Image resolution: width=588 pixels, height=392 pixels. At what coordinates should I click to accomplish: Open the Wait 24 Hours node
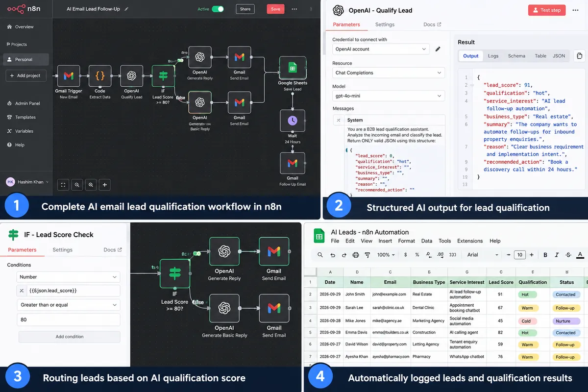pos(293,121)
